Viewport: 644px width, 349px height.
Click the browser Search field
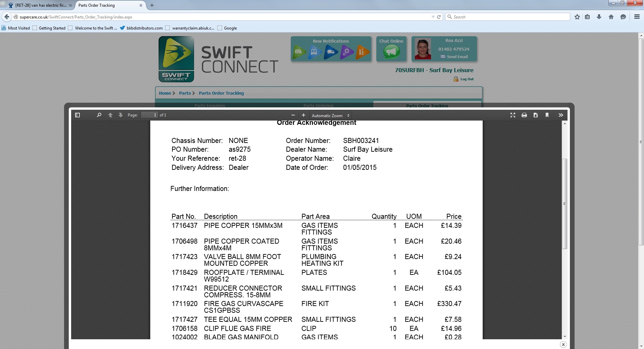click(507, 17)
